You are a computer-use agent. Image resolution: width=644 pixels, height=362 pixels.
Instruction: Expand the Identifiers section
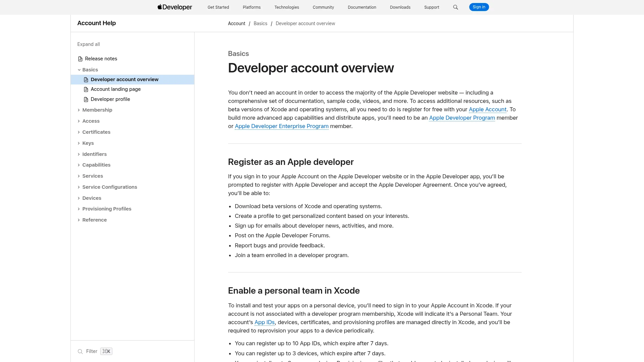click(79, 154)
